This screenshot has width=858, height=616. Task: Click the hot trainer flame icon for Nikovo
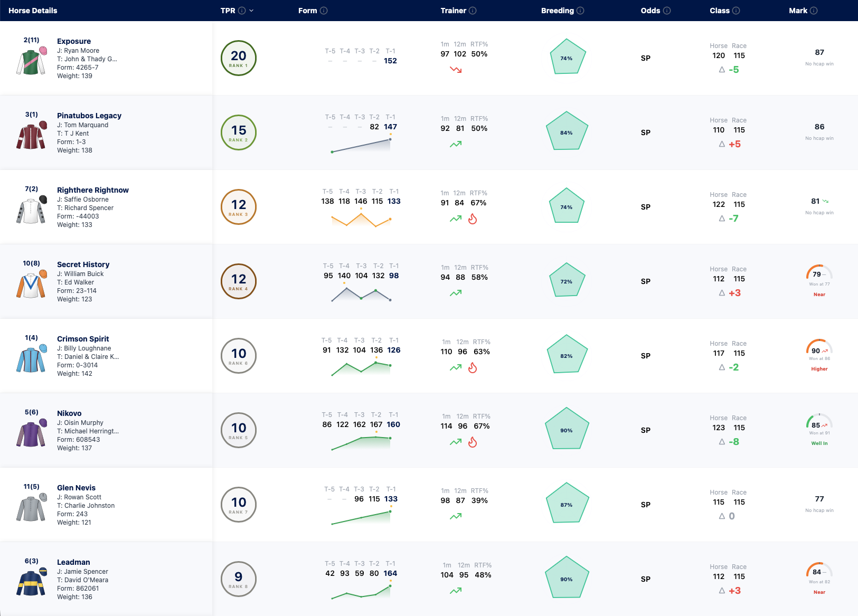(x=473, y=442)
